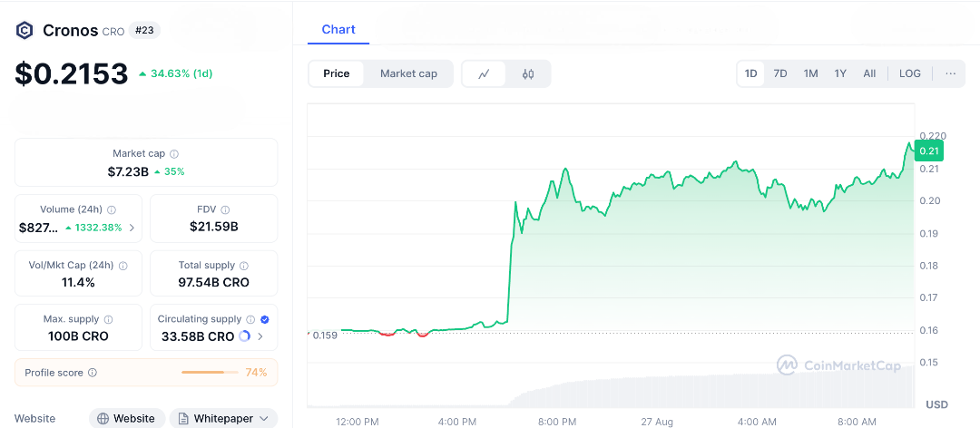Open the Website link button
This screenshot has height=428, width=980.
click(127, 418)
